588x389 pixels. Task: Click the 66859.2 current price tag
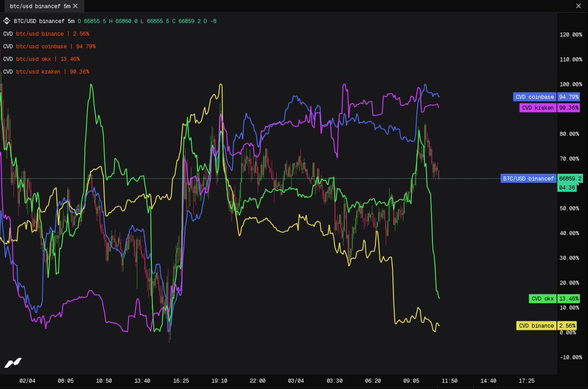click(x=570, y=179)
